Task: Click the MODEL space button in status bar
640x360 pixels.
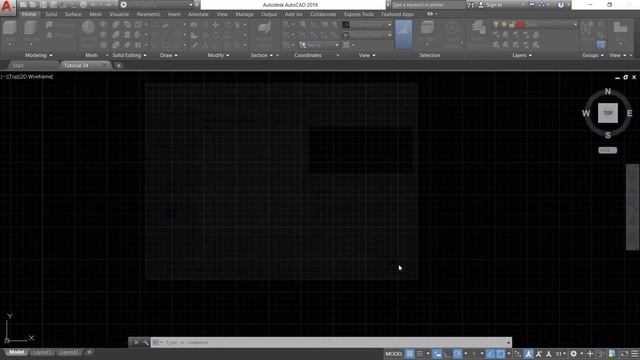Action: (394, 354)
